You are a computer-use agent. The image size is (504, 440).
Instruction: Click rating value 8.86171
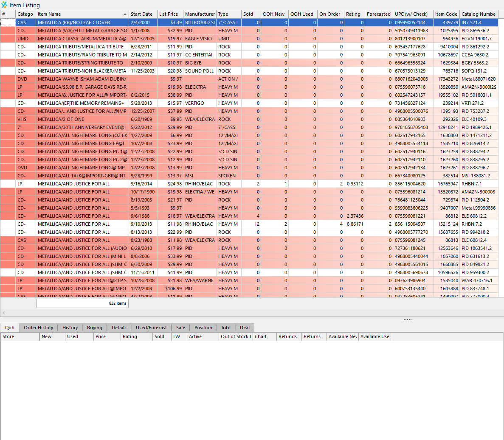(355, 224)
